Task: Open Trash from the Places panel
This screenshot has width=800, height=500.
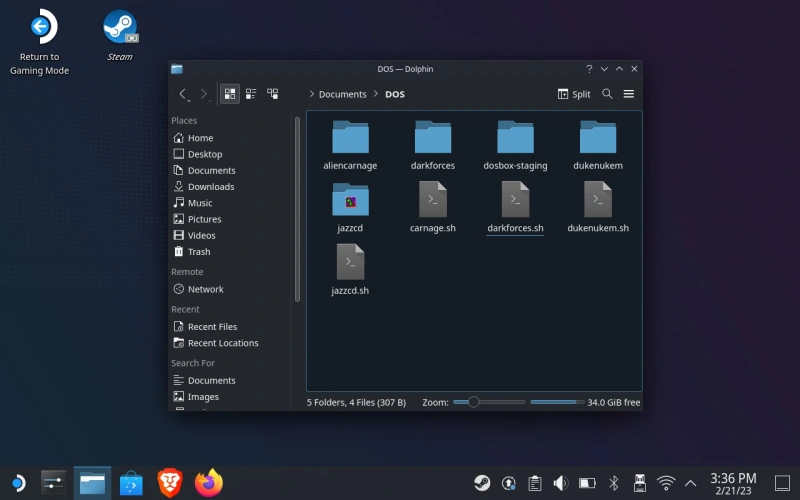Action: pyautogui.click(x=199, y=252)
